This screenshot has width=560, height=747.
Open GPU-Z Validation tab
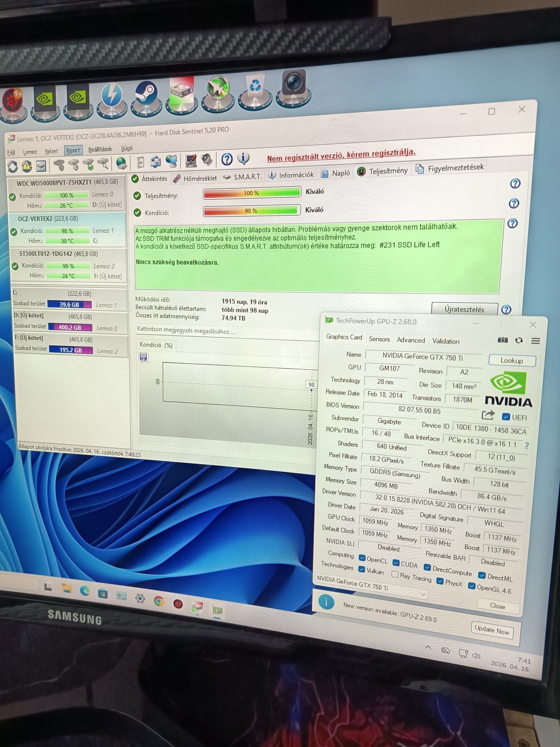point(446,341)
